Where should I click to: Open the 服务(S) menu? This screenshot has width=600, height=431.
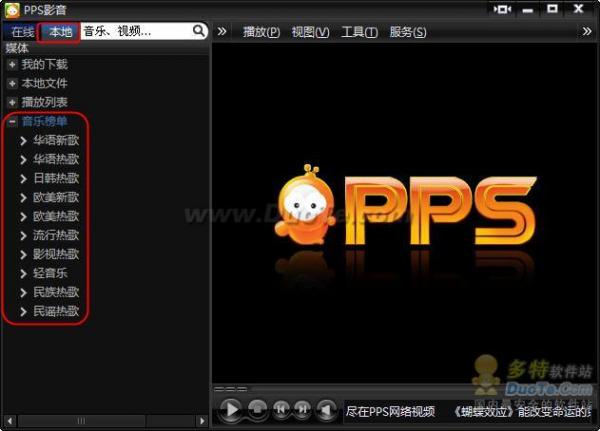point(408,32)
